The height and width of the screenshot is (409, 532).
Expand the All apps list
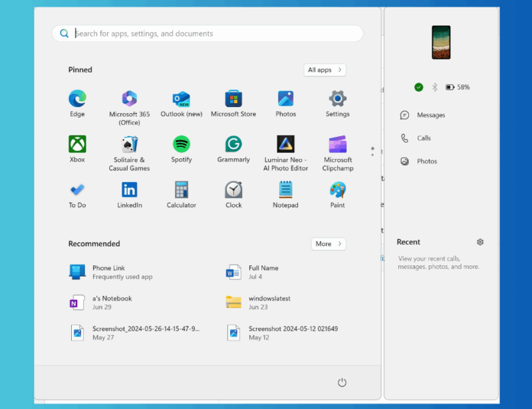pos(325,70)
